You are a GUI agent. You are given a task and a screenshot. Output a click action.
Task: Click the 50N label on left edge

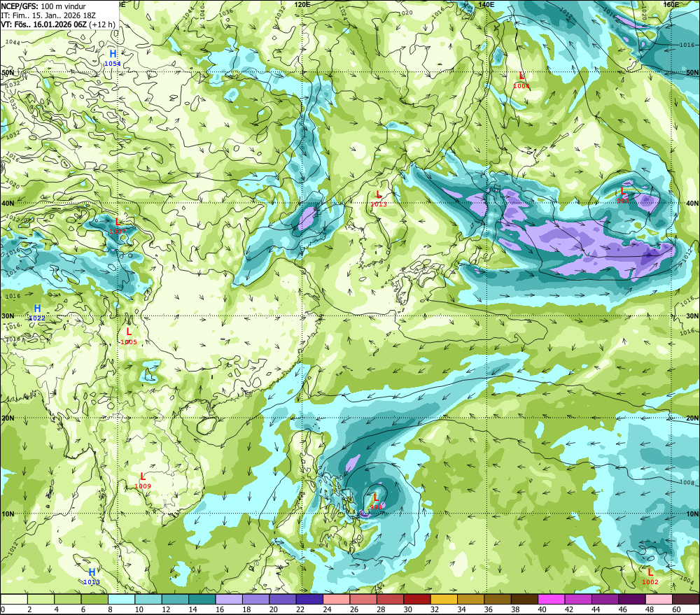click(x=8, y=72)
